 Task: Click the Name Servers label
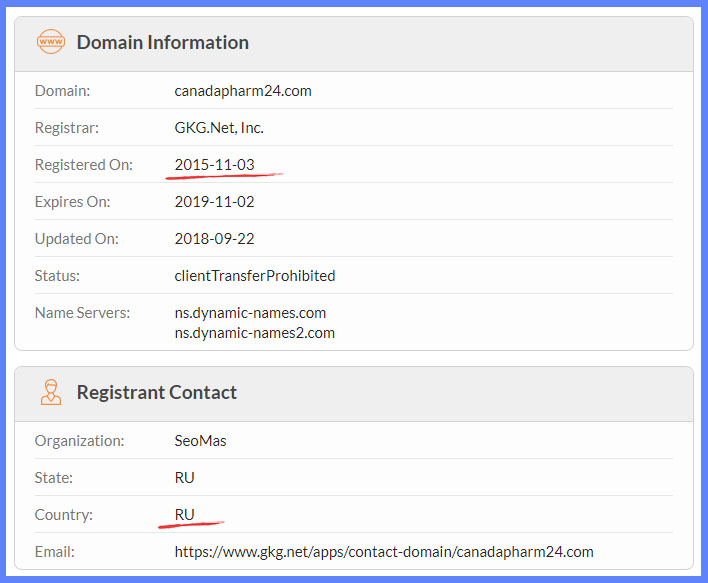point(82,312)
